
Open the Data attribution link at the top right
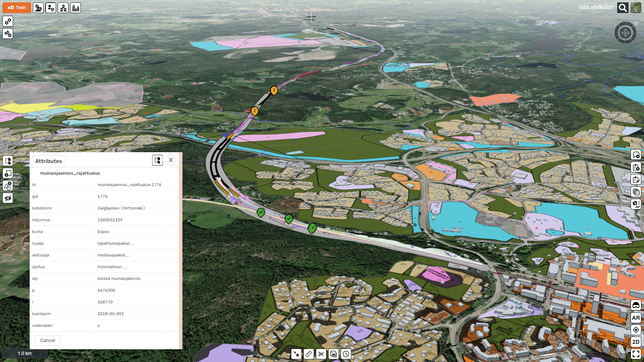(596, 7)
